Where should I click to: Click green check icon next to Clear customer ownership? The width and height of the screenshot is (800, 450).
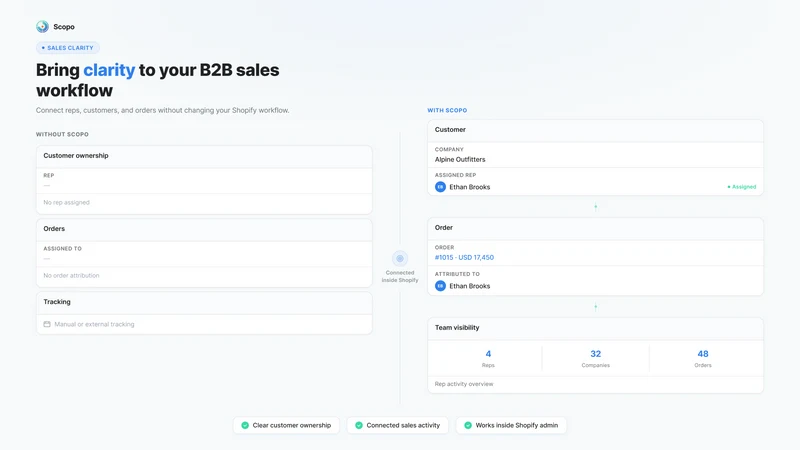tap(245, 426)
